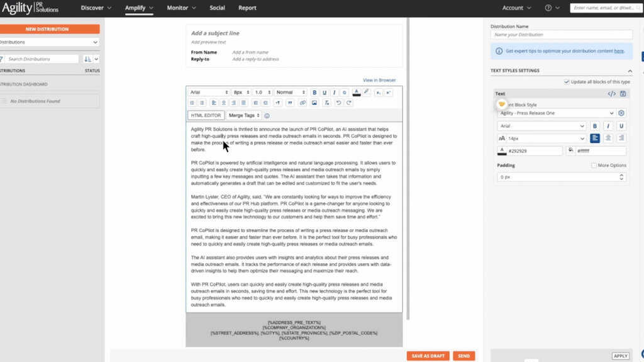644x362 pixels.
Task: Open 1.0 line height dropdown
Action: (x=262, y=93)
